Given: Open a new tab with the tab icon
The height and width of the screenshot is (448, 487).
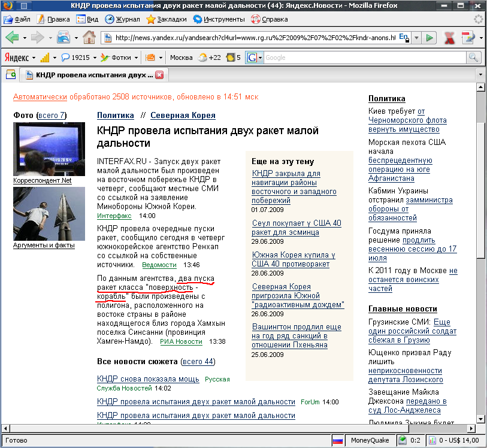Looking at the screenshot, I should tap(11, 74).
